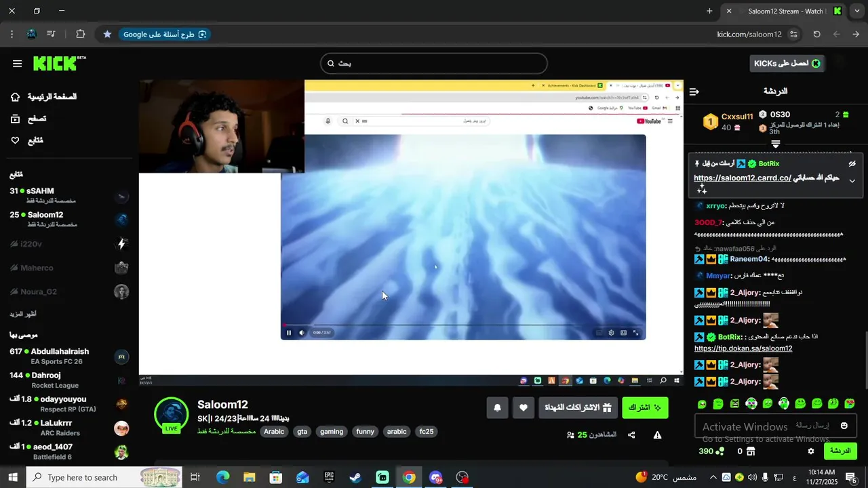Image resolution: width=868 pixels, height=488 pixels.
Task: Open offline channel i220v
Action: [x=69, y=244]
